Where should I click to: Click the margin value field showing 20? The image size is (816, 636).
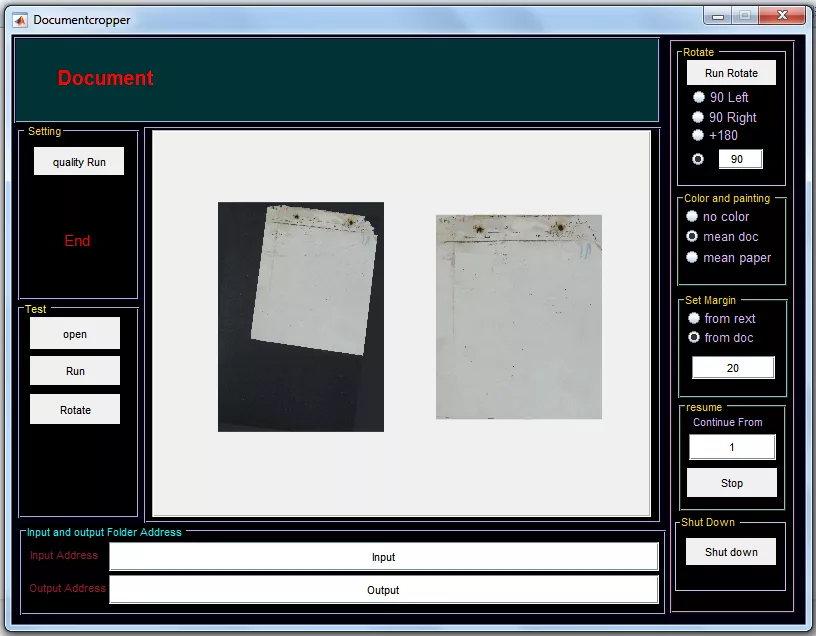(733, 368)
